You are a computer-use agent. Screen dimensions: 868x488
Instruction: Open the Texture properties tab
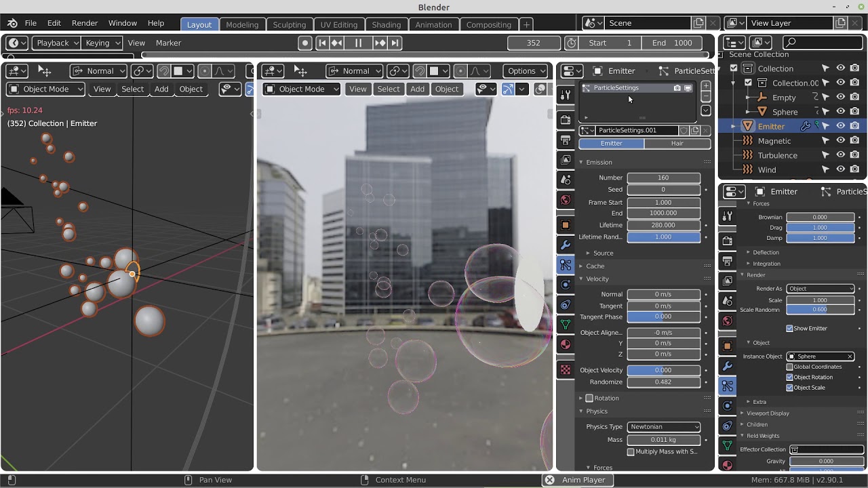[x=566, y=370]
